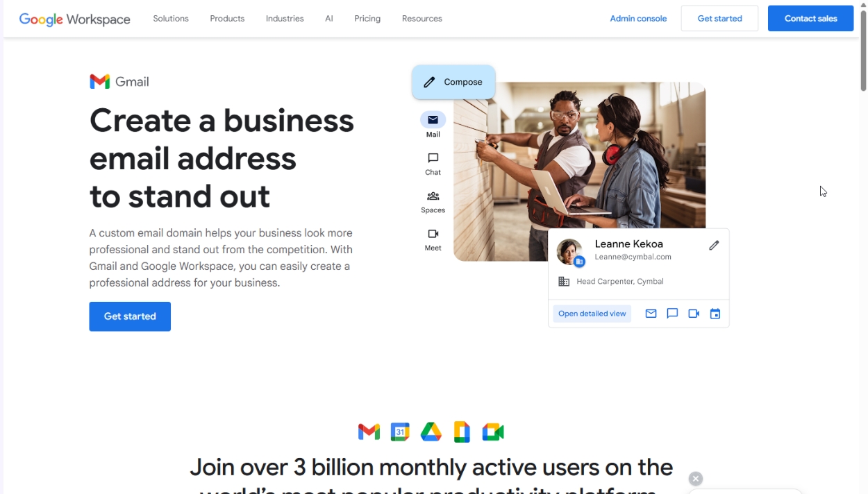Select the Spaces people icon
The image size is (868, 494).
pos(433,196)
